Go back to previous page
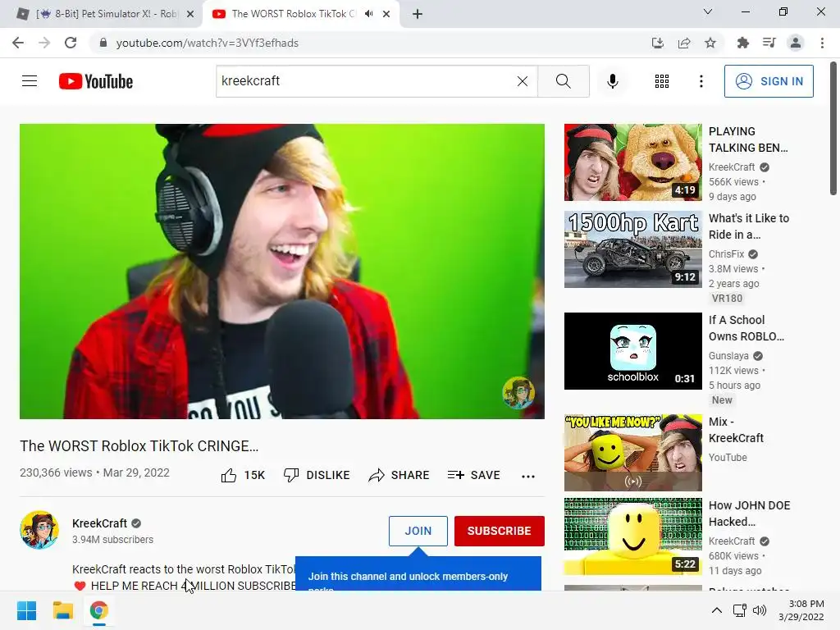 [18, 43]
